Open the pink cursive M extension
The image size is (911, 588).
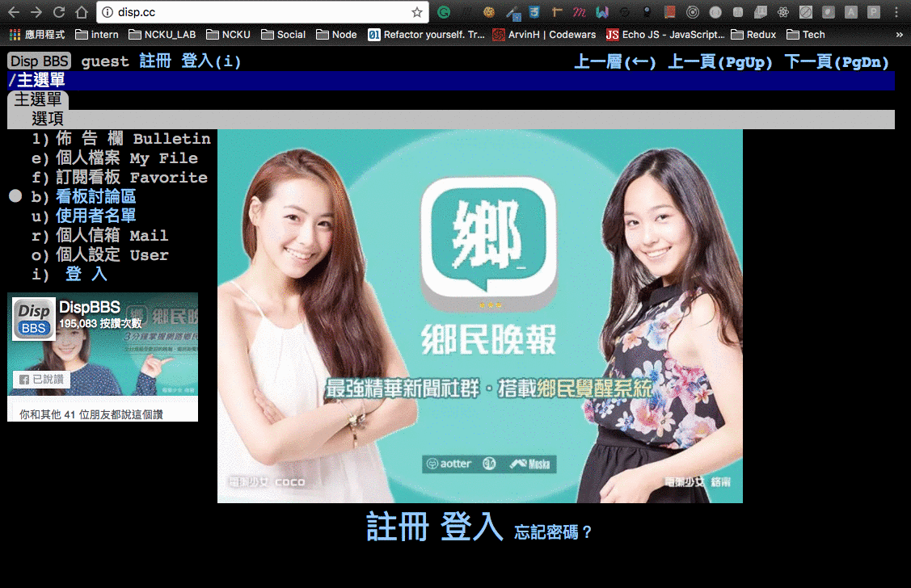(580, 12)
